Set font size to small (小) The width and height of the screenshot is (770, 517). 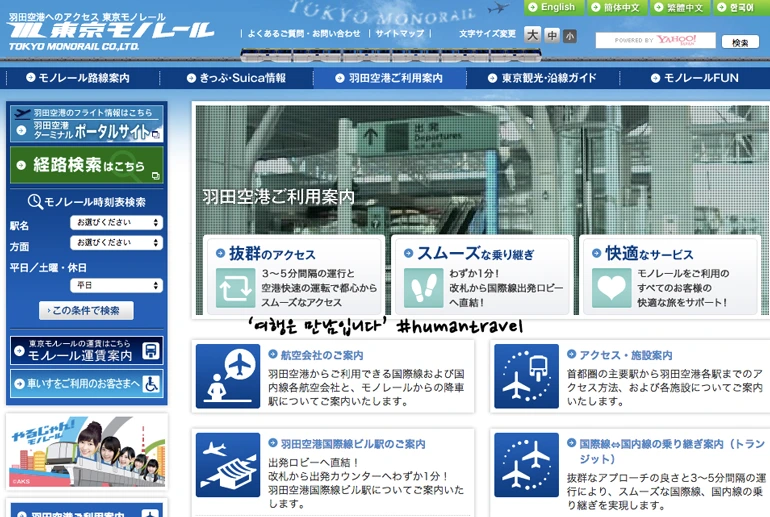(570, 36)
